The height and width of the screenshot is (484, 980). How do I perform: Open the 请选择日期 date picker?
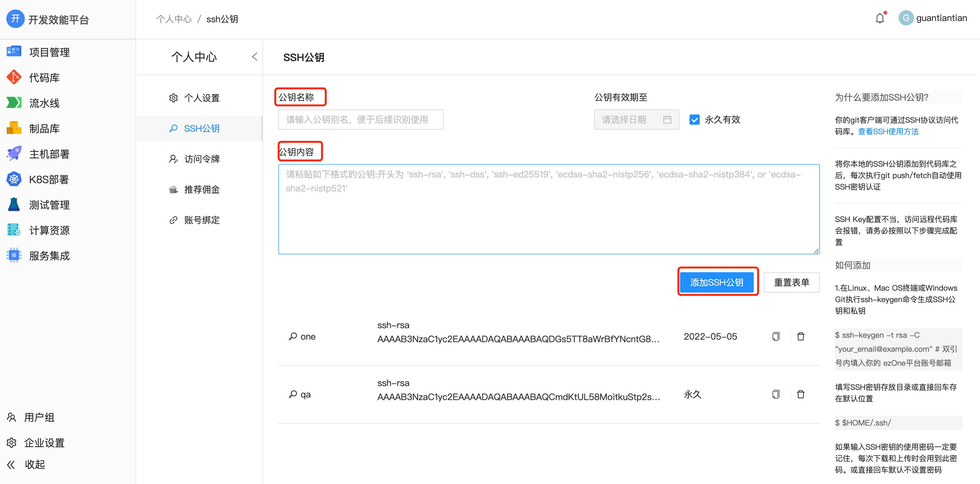[x=636, y=120]
